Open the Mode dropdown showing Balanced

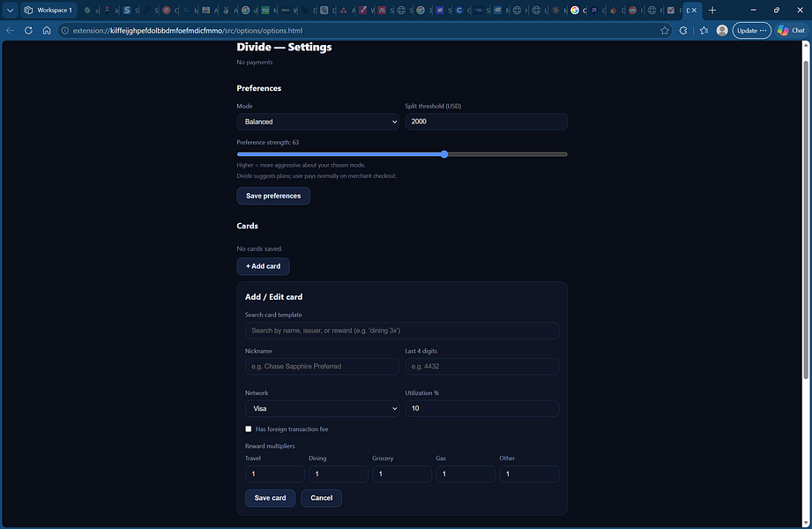pos(317,122)
